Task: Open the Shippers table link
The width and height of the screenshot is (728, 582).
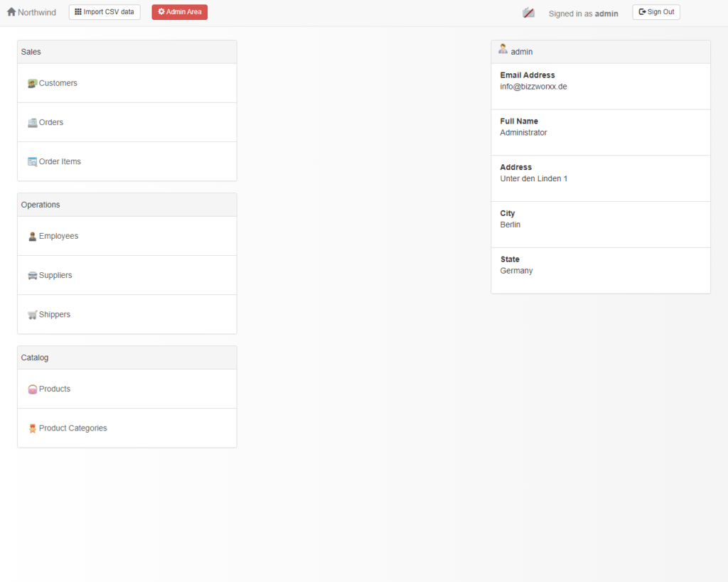Action: tap(55, 315)
